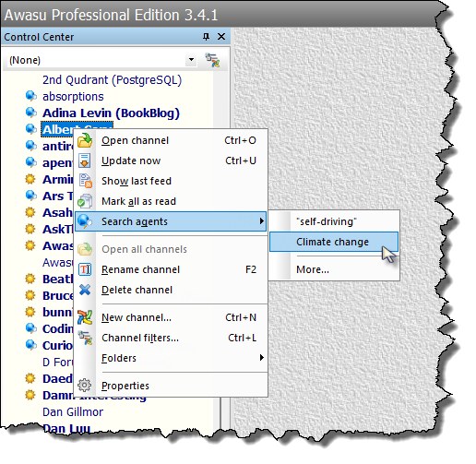
Task: Pick the 'self-driving' search agent
Action: 334,221
